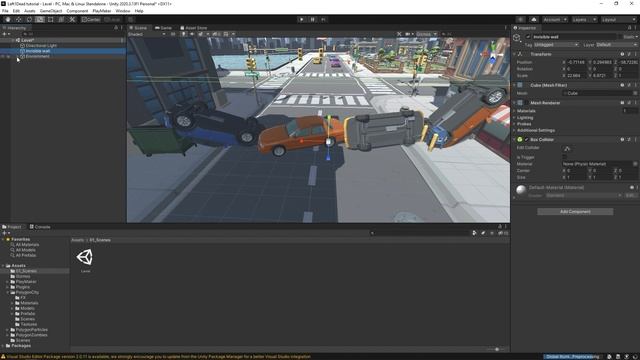640x360 pixels.
Task: Open Transform component preset icon
Action: [x=629, y=54]
